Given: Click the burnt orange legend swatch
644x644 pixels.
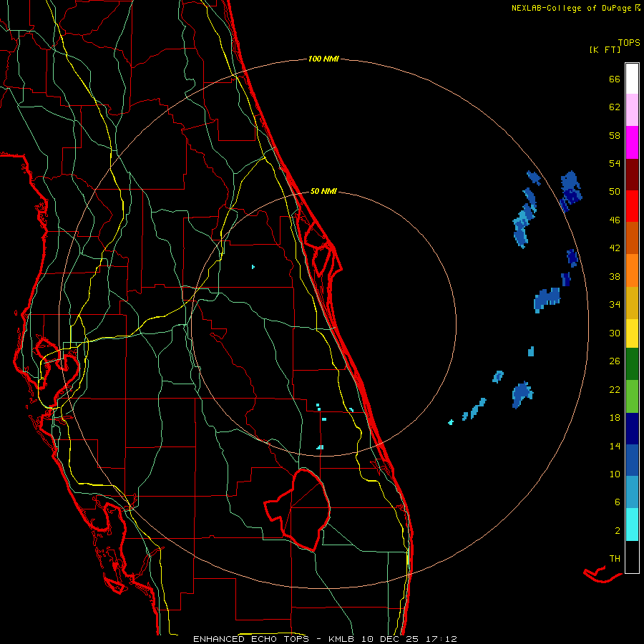Looking at the screenshot, I should pyautogui.click(x=632, y=238).
